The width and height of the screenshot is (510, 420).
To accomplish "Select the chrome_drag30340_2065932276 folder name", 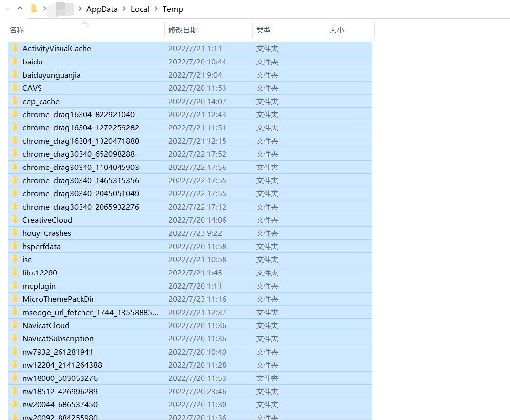I will (81, 207).
